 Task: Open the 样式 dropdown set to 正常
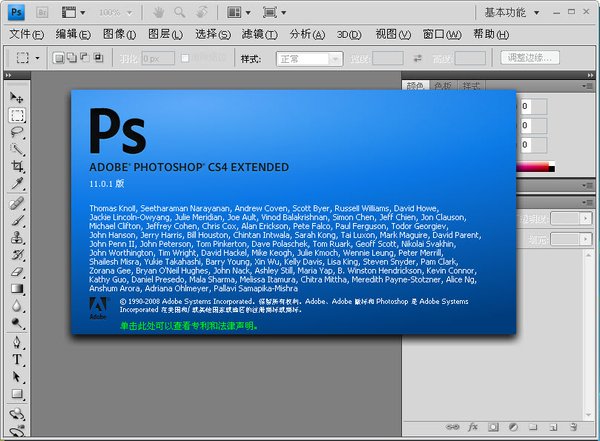(x=307, y=58)
